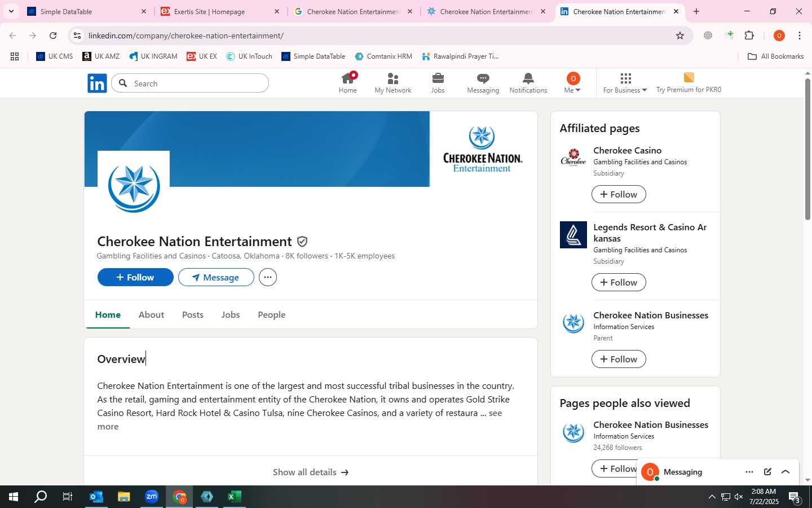
Task: Open the 8K followers link
Action: pyautogui.click(x=307, y=256)
